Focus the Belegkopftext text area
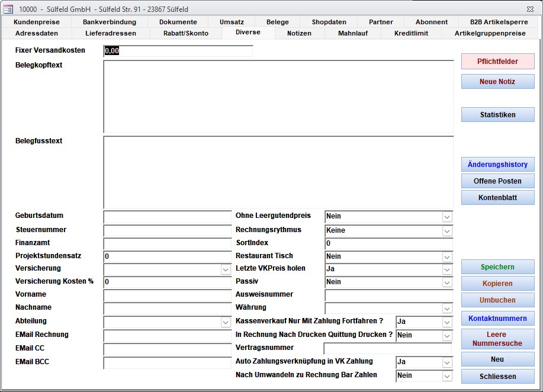543x392 pixels. point(278,96)
